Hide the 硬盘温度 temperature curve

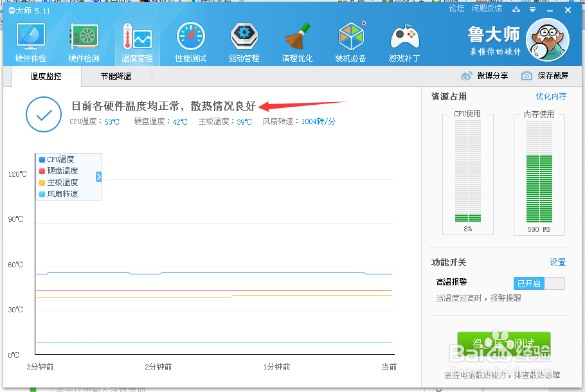58,170
